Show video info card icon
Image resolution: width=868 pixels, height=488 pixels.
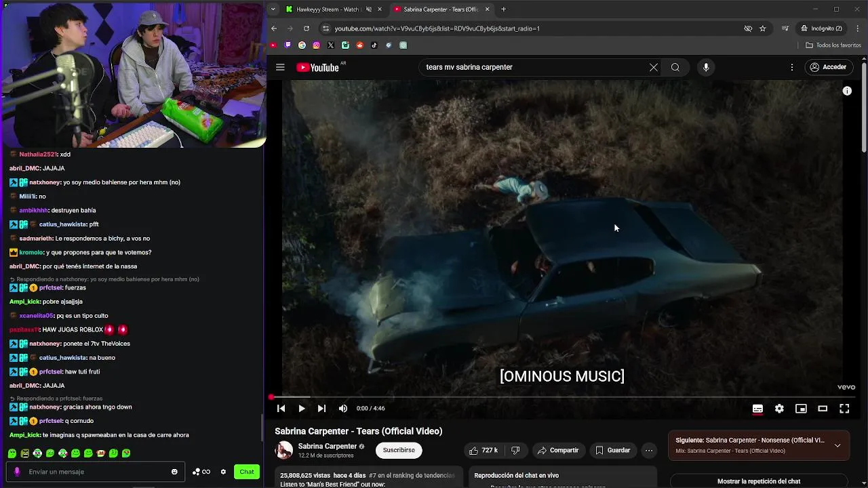click(x=847, y=91)
